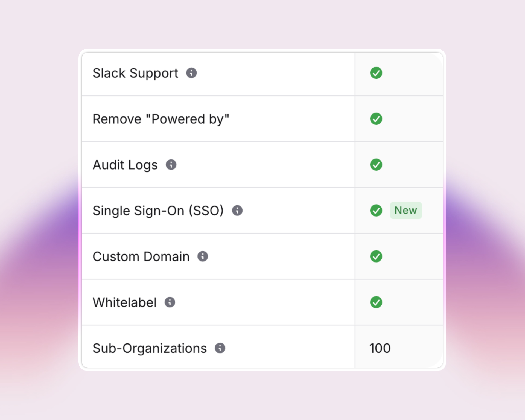Click the green checkmark for Custom Domain
The height and width of the screenshot is (420, 525).
(376, 256)
